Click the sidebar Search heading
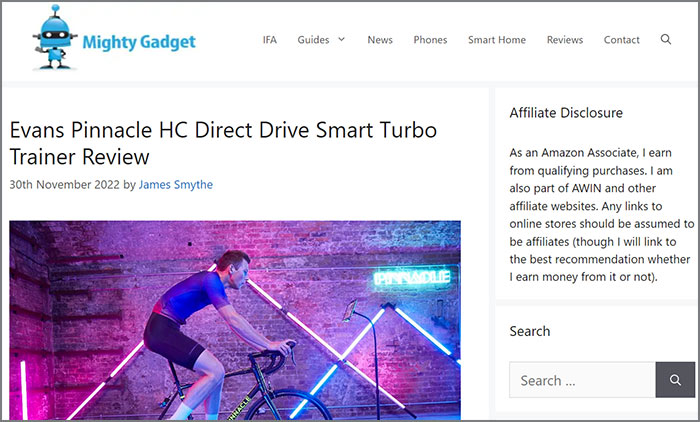 click(x=530, y=331)
